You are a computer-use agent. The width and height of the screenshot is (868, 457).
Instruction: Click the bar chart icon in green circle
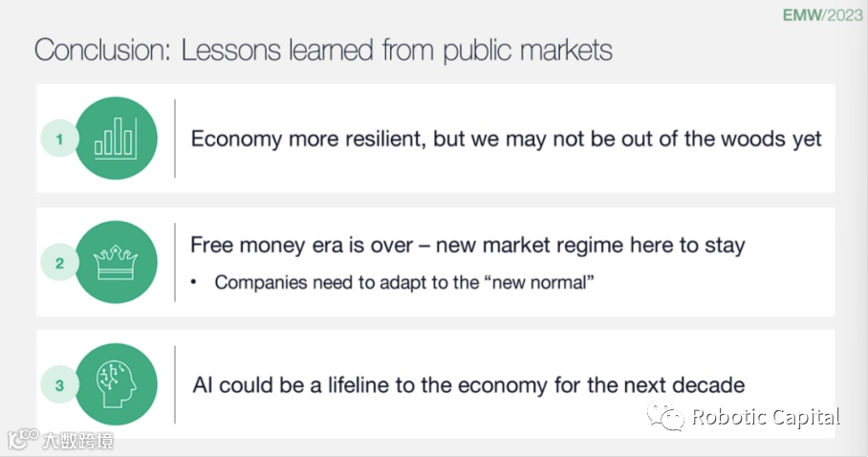pos(115,139)
